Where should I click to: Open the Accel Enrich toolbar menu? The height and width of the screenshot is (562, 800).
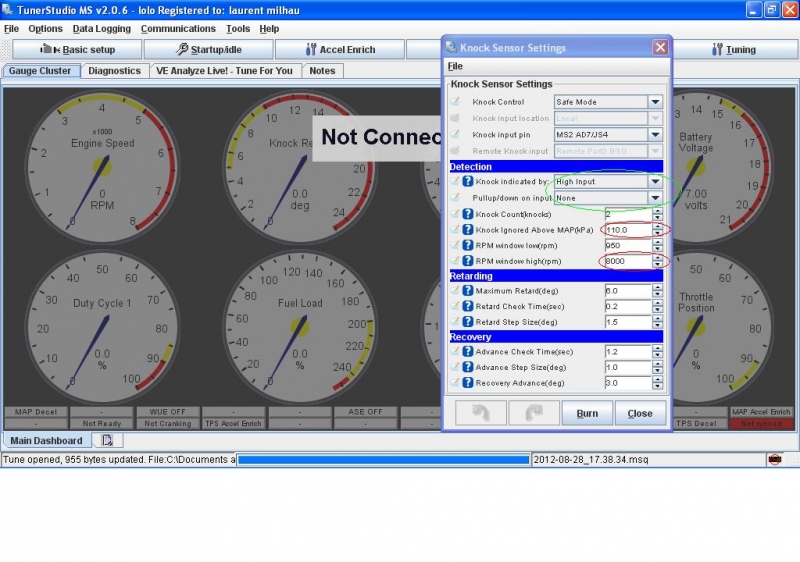340,49
